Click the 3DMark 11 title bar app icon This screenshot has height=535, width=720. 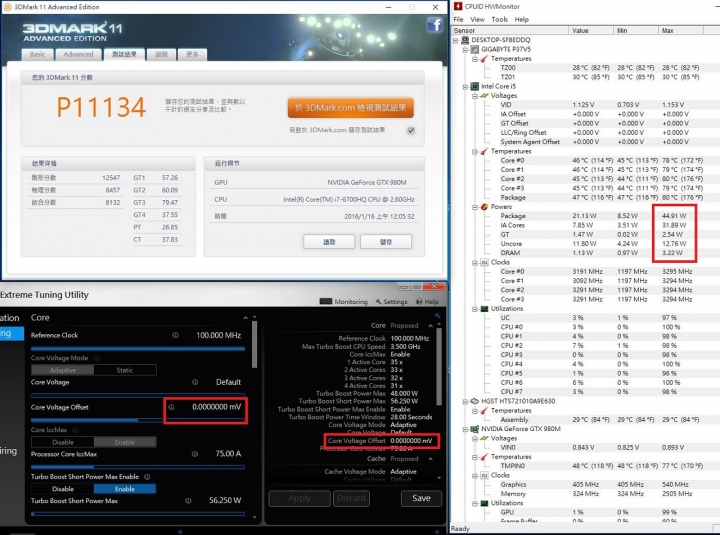click(x=7, y=7)
